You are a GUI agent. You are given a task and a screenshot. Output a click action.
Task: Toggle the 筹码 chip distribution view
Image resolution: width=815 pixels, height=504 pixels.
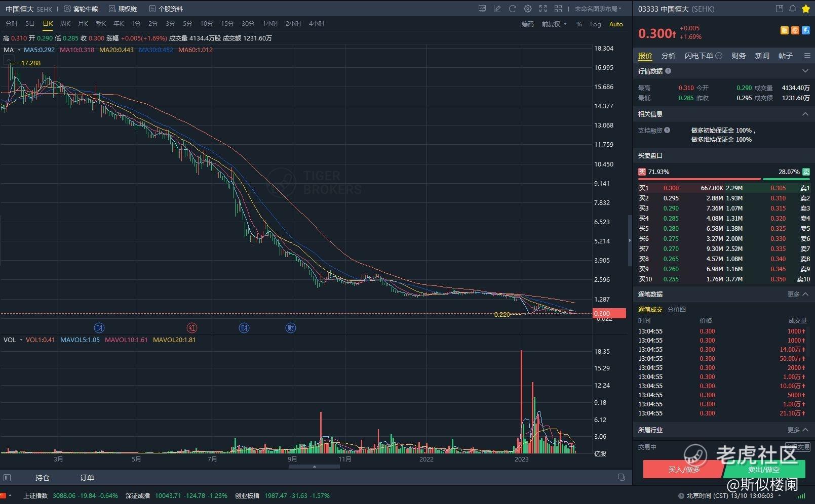(528, 24)
